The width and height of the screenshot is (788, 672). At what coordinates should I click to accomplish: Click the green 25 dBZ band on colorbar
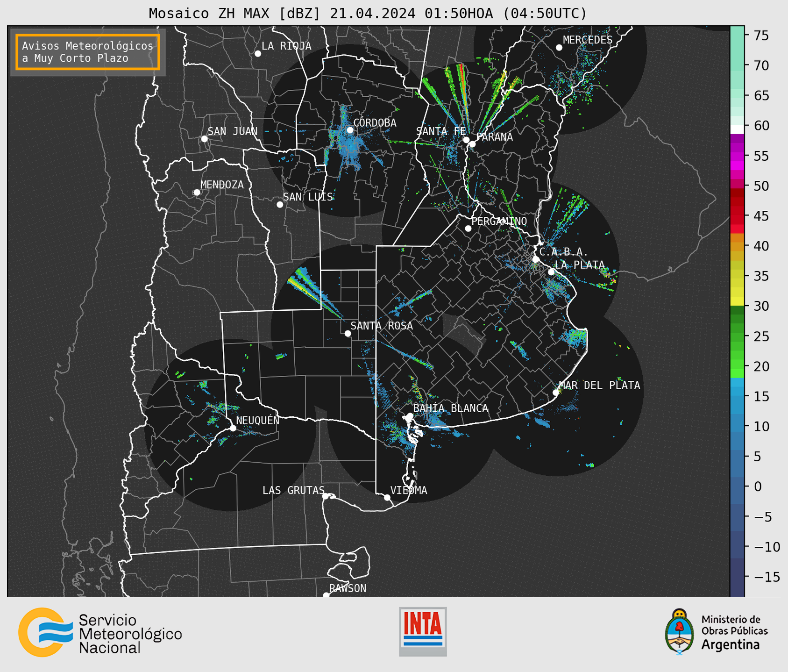coord(737,336)
